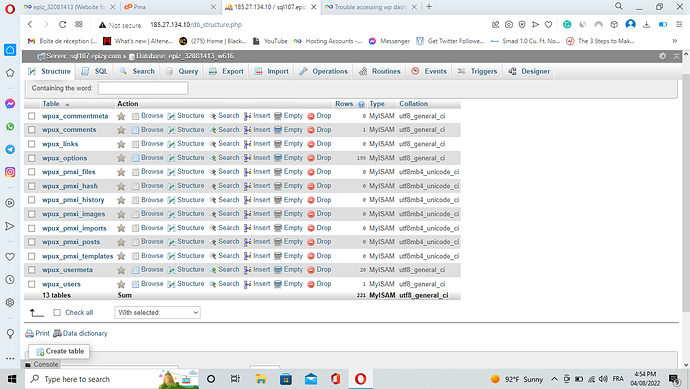Open the Export tab
This screenshot has width=690, height=389.
[226, 71]
